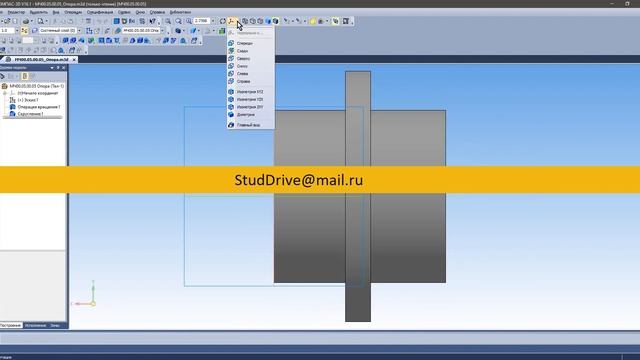640x360 pixels.
Task: Open the orientation dropdown arrow
Action: point(238,21)
